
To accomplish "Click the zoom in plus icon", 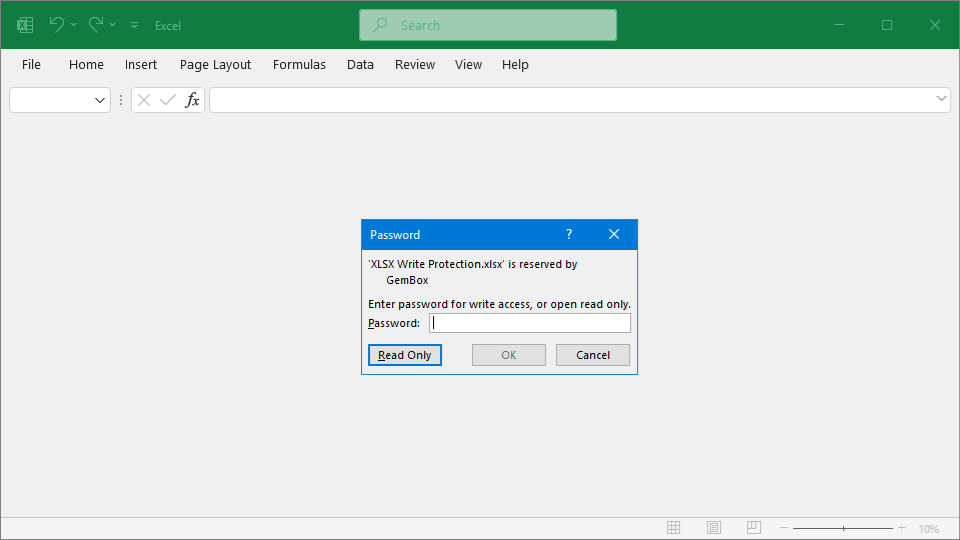I will (901, 528).
